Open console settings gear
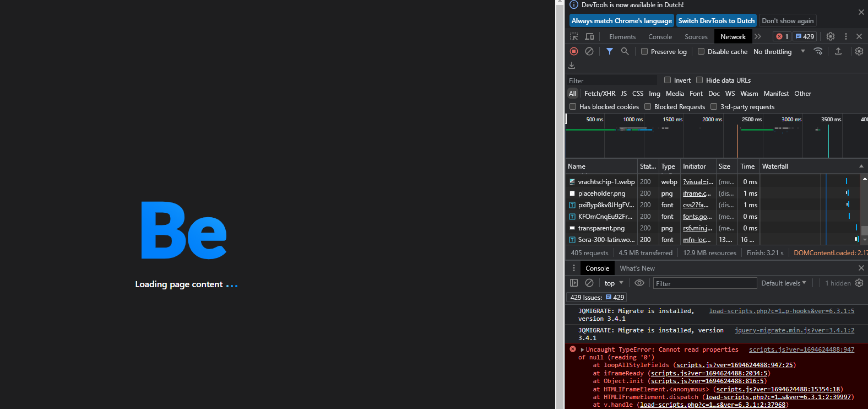The image size is (868, 409). (859, 283)
